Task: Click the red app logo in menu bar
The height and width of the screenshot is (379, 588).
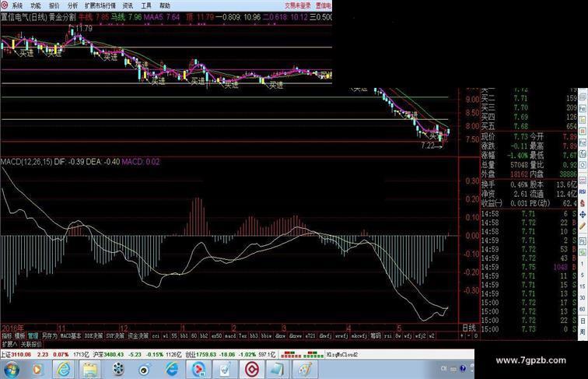Action: coord(4,5)
